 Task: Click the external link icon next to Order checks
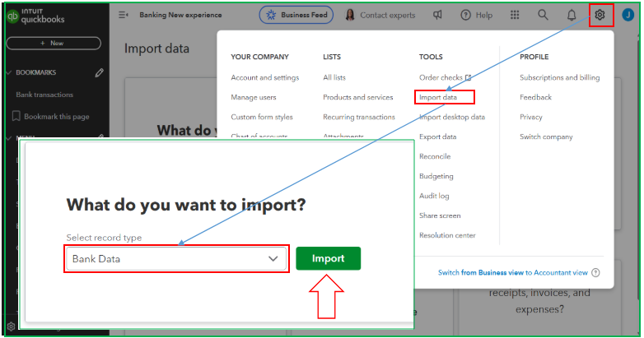click(x=469, y=77)
